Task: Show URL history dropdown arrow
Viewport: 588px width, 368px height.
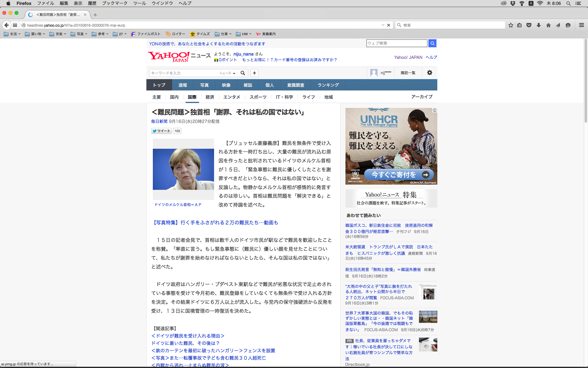Action: click(x=383, y=25)
